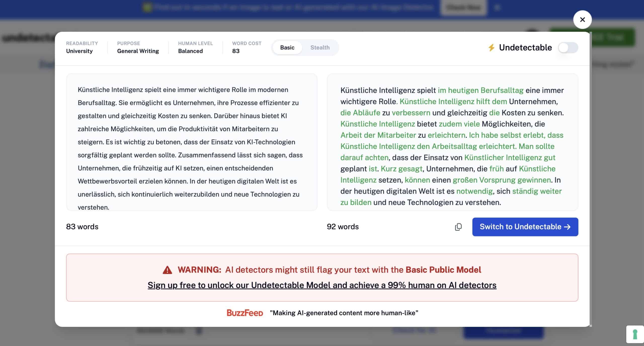644x346 pixels.
Task: Click the blurred Check Now banner button
Action: pyautogui.click(x=464, y=8)
